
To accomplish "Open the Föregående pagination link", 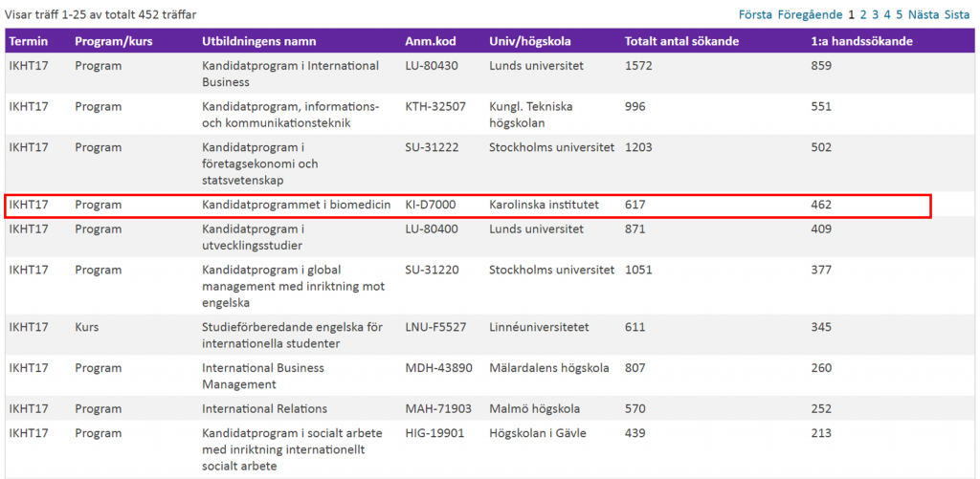I will click(810, 14).
